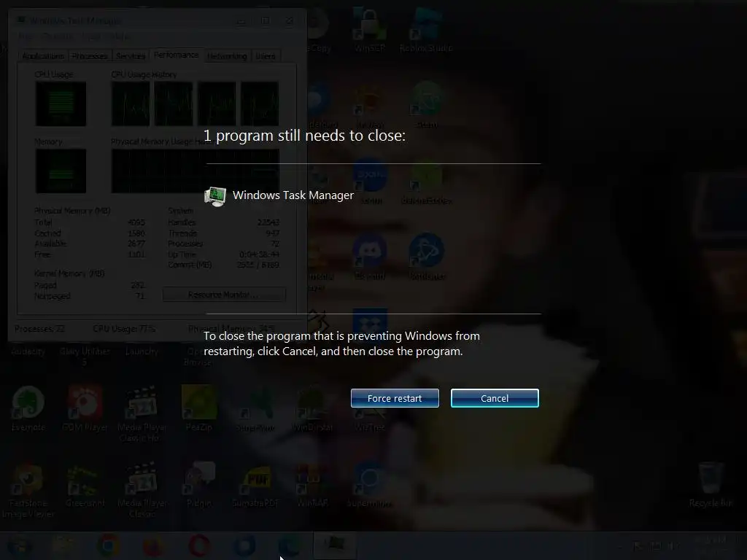Viewport: 747px width, 560px height.
Task: Open the Media Player Classic shortcut
Action: [x=142, y=491]
